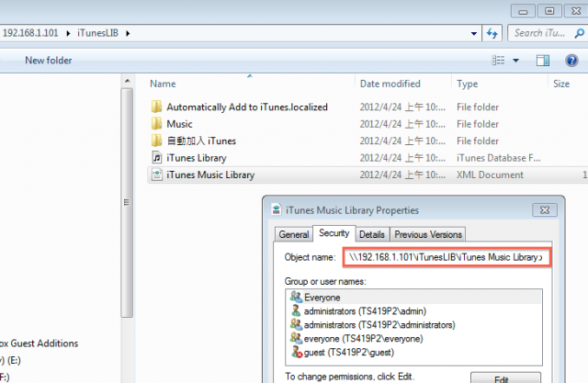The width and height of the screenshot is (588, 383).
Task: Click the (E:) drive in navigation pane
Action: coord(10,361)
